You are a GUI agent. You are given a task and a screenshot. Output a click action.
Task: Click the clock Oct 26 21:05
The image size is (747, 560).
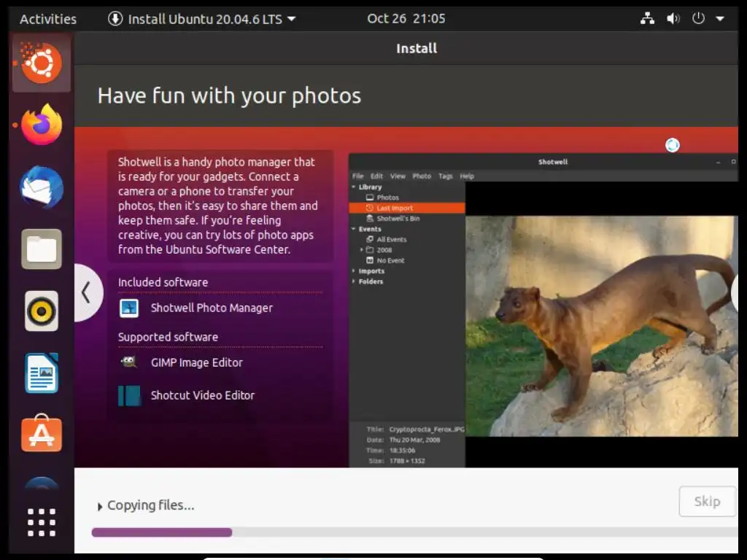click(x=406, y=18)
